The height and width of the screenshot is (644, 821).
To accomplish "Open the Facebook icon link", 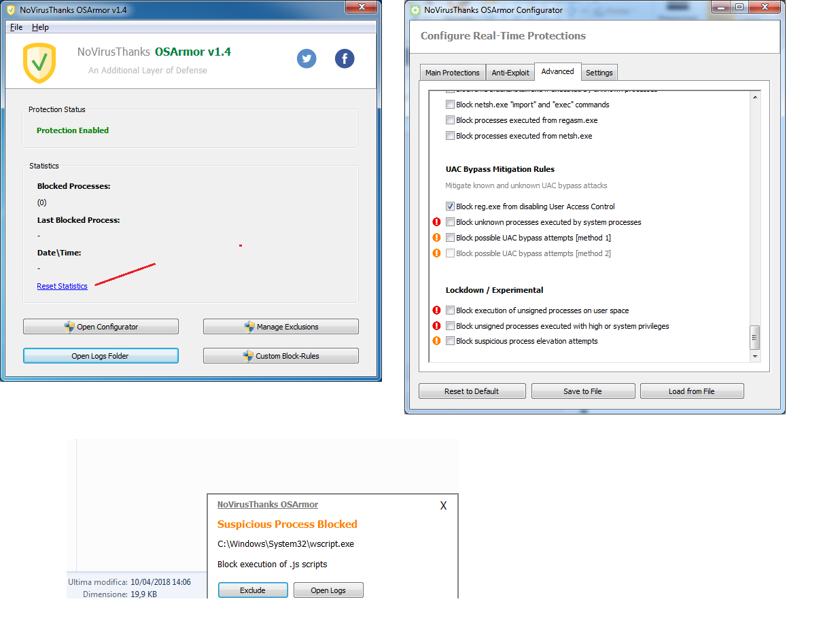I will 345,59.
